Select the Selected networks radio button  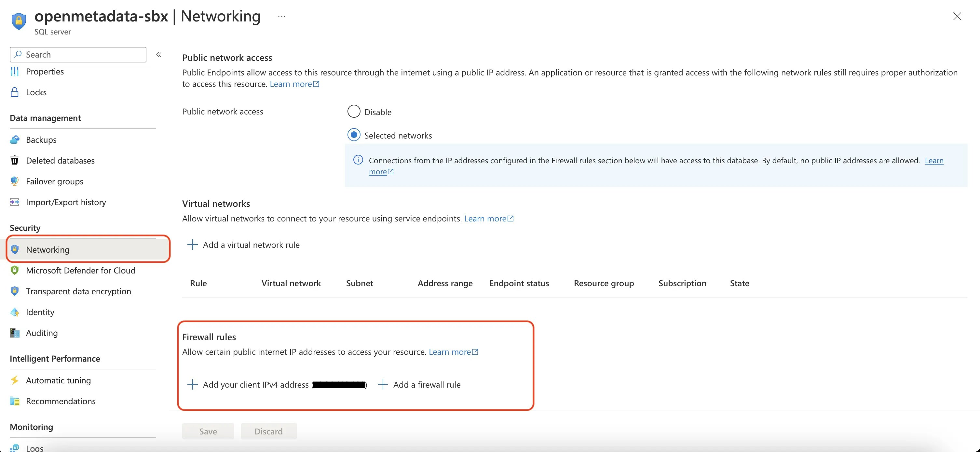pos(353,135)
